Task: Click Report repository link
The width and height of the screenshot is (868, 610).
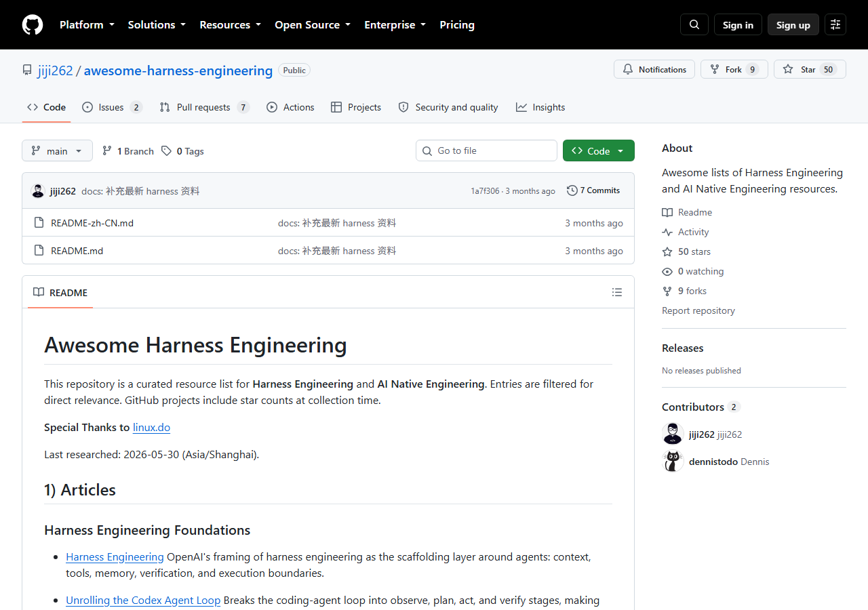Action: (x=698, y=310)
